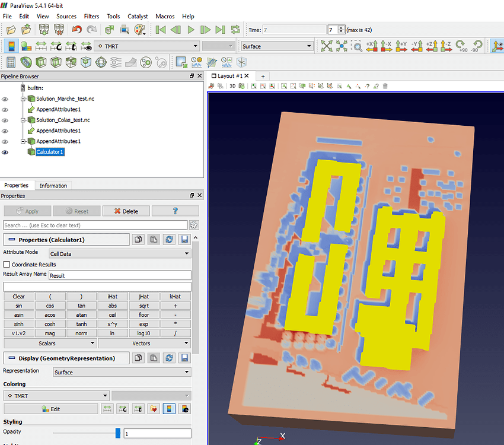Select the Slice filter icon

(x=55, y=62)
